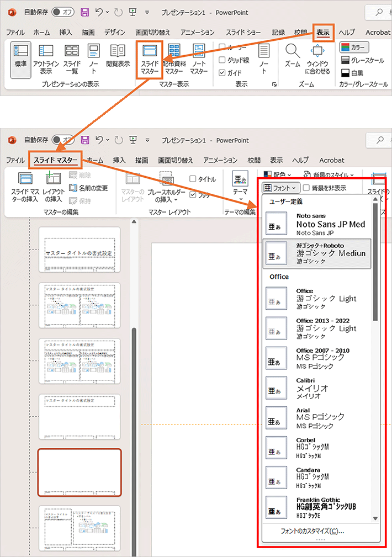The width and height of the screenshot is (392, 557).
Task: Click ノート button in 表示 group
Action: pos(264,59)
